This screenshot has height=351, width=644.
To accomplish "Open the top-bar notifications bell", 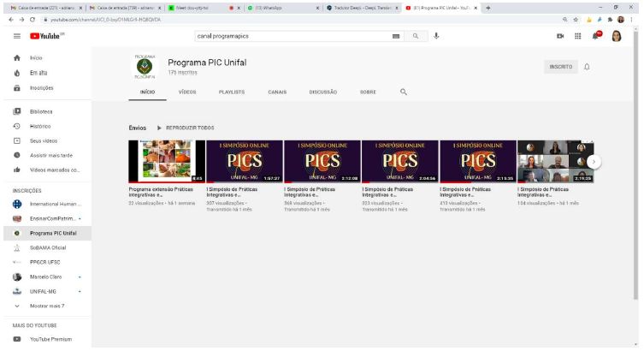I will point(596,36).
